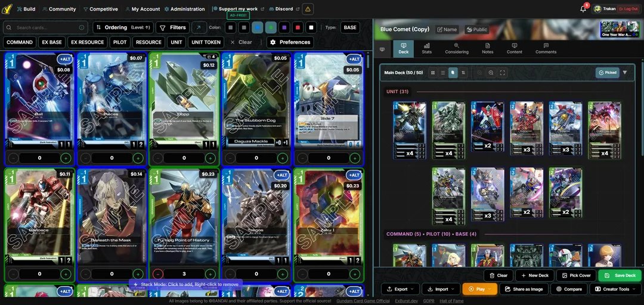Screen dimensions: 644x305
Task: Add one copy of Beneath the Mask
Action: coord(138,274)
